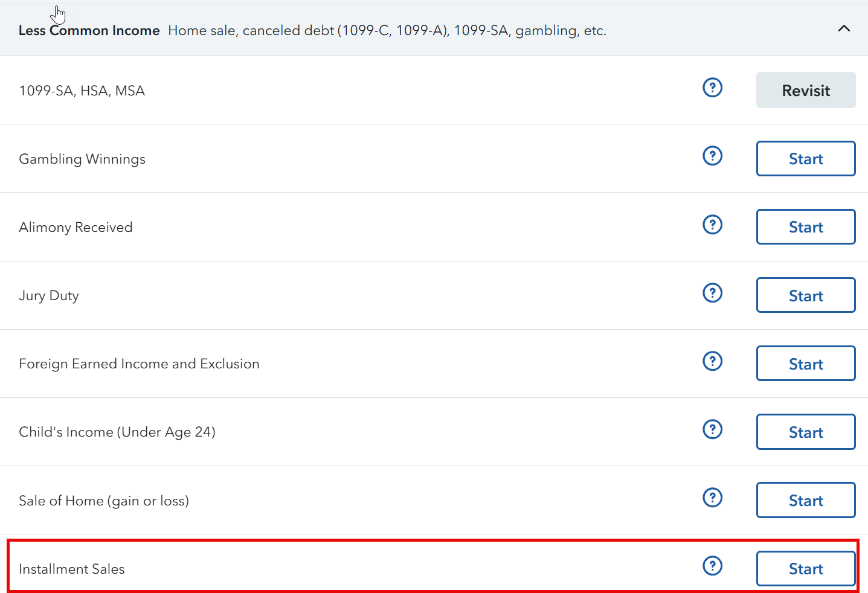
Task: Start Foreign Earned Income and Exclusion
Action: click(805, 364)
